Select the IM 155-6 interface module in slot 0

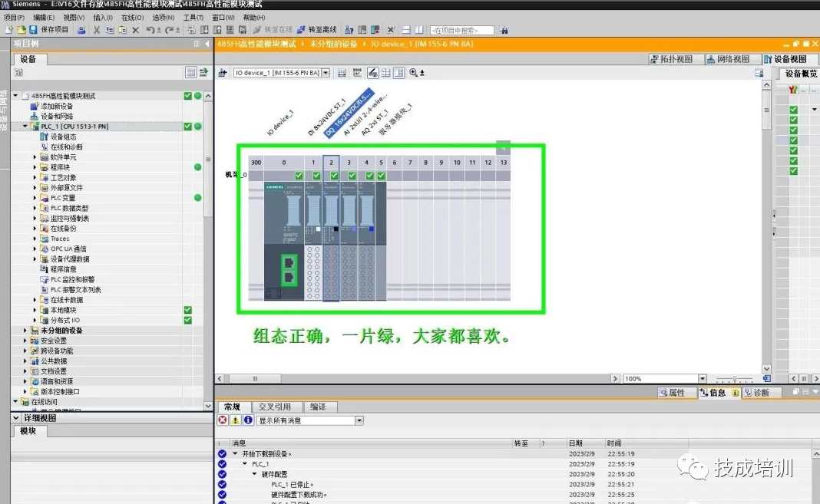click(x=284, y=242)
